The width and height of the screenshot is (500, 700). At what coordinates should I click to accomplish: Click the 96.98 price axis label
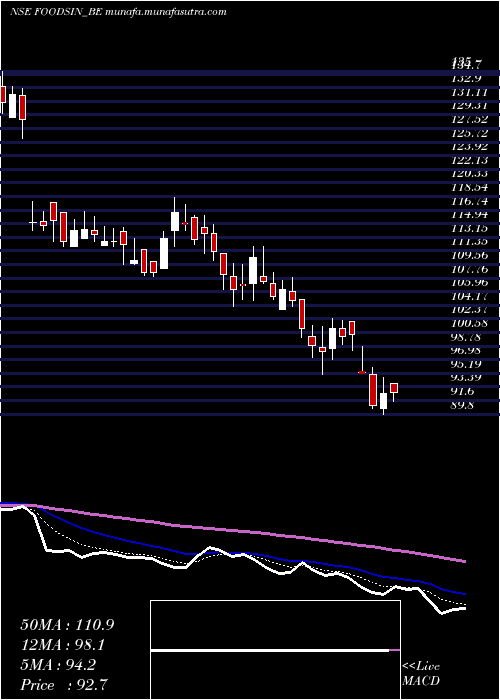click(467, 351)
